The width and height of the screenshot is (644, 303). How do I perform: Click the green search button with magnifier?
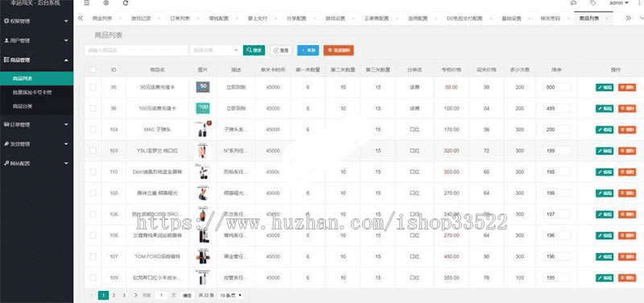(x=254, y=50)
